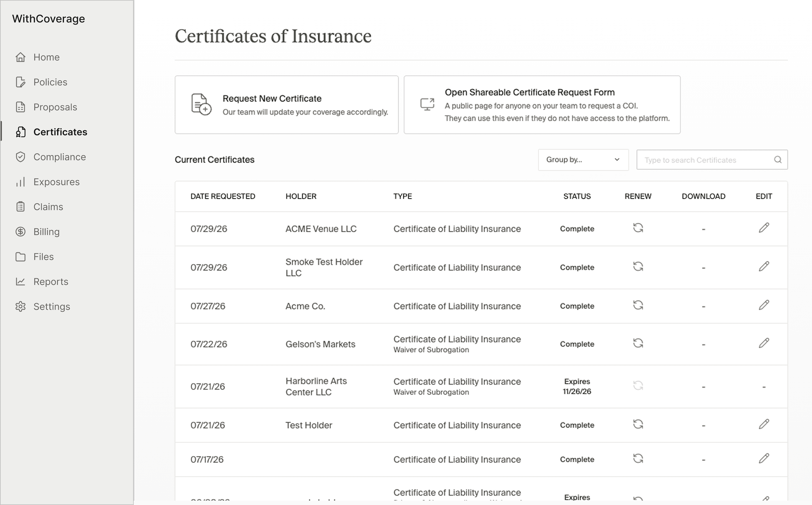812x505 pixels.
Task: Click the Compliance shield icon
Action: point(20,157)
